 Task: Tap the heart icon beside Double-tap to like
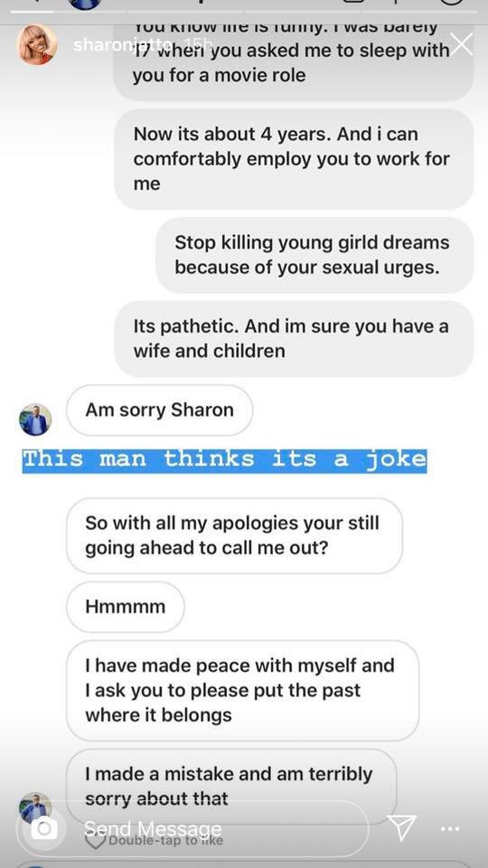point(95,841)
